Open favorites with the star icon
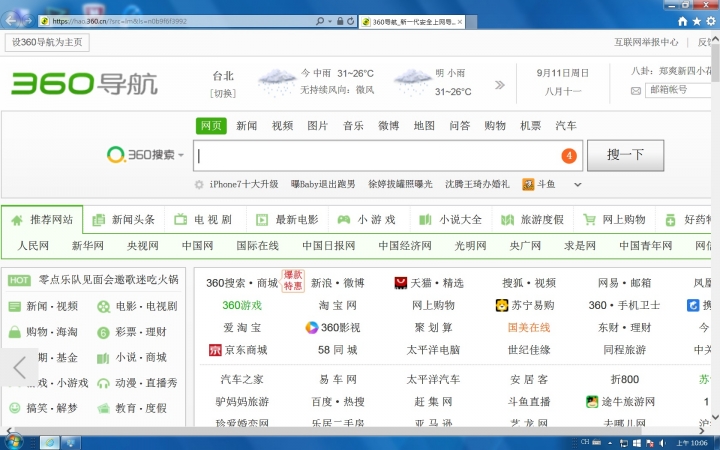This screenshot has height=450, width=720. (x=697, y=21)
